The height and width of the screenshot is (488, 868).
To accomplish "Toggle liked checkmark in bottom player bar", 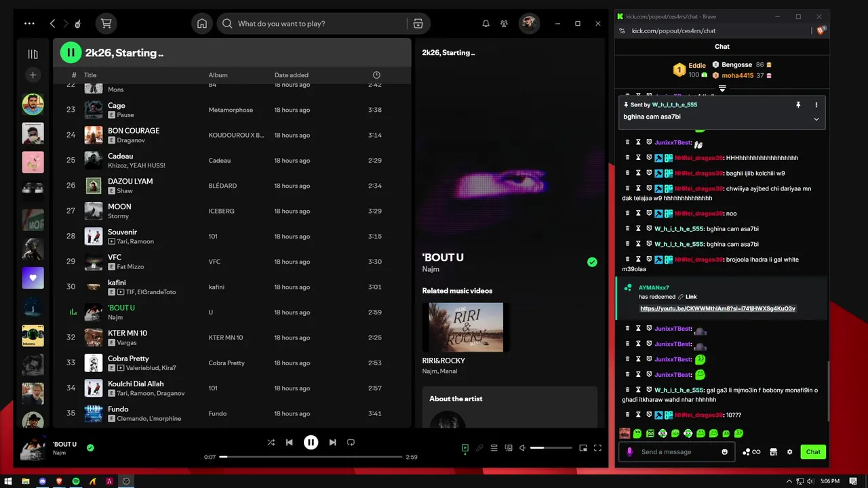I will pyautogui.click(x=90, y=447).
